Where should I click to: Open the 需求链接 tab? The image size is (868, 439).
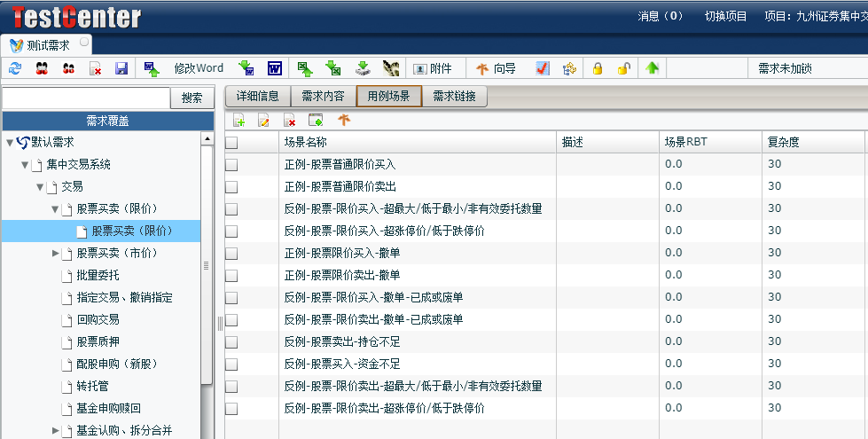(454, 97)
